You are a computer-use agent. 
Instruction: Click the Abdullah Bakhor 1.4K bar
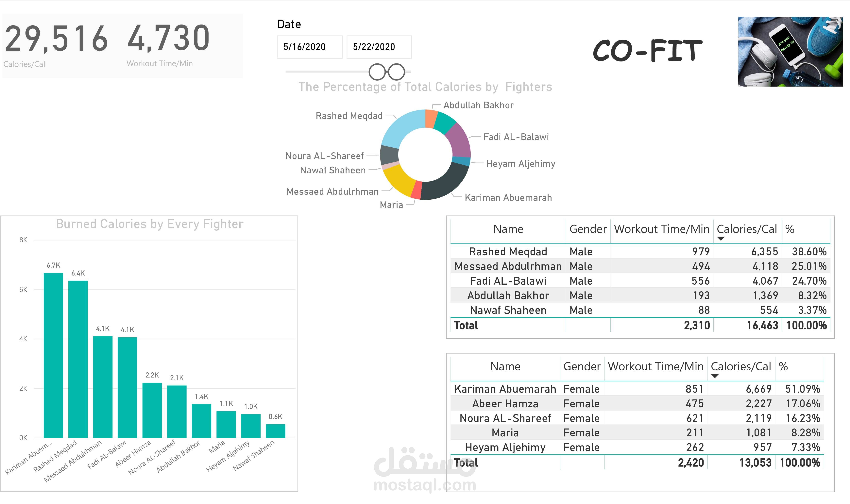click(x=201, y=421)
